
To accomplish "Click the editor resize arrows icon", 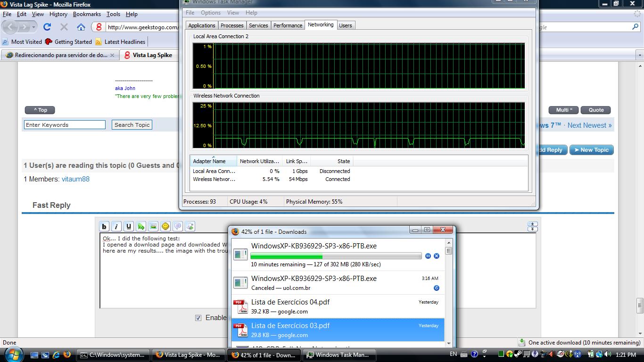I will [x=532, y=227].
